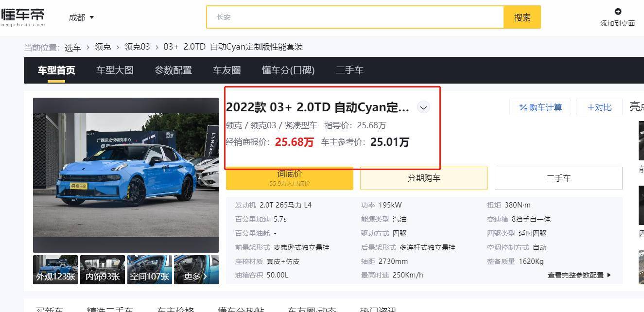
Task: Click the 购车计算 button
Action: [540, 107]
